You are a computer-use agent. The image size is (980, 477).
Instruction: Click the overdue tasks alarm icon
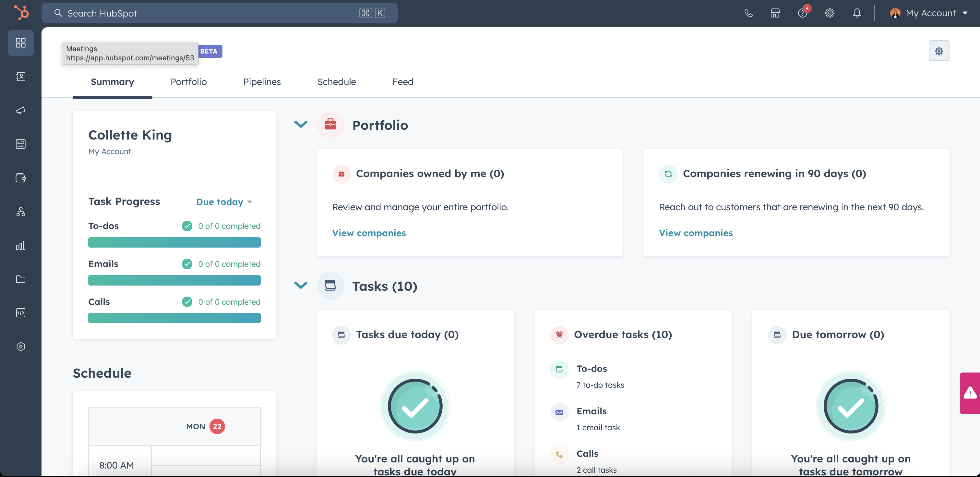click(x=559, y=335)
